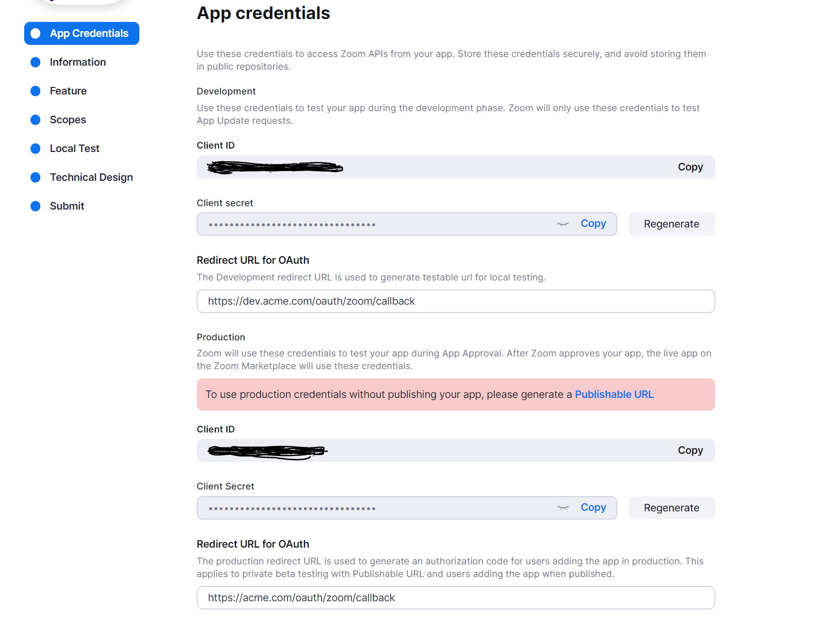Go to the Information step
840x630 pixels.
tap(78, 62)
